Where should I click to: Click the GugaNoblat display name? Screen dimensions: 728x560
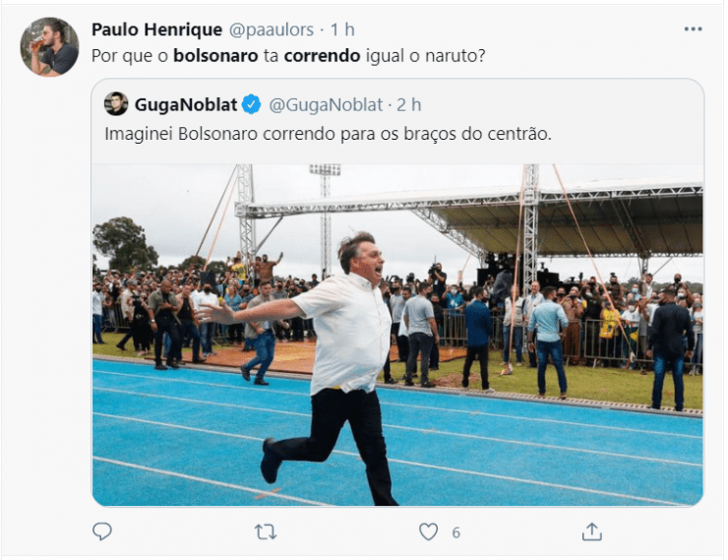point(186,105)
